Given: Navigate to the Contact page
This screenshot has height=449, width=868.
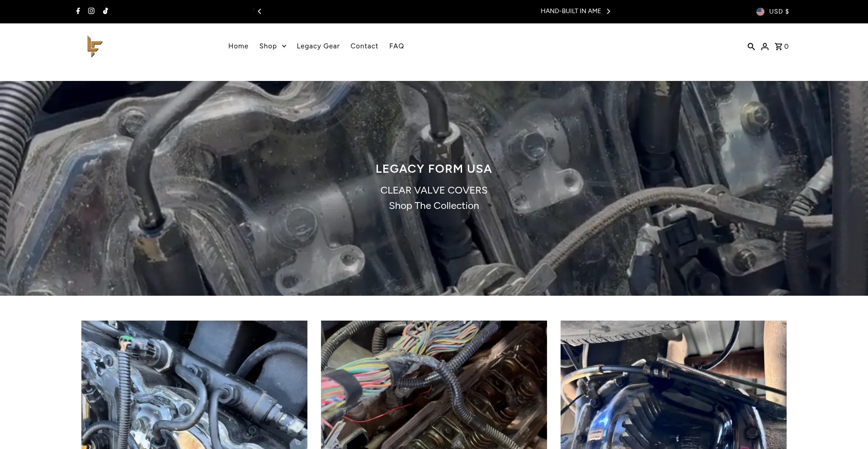Looking at the screenshot, I should click(364, 46).
